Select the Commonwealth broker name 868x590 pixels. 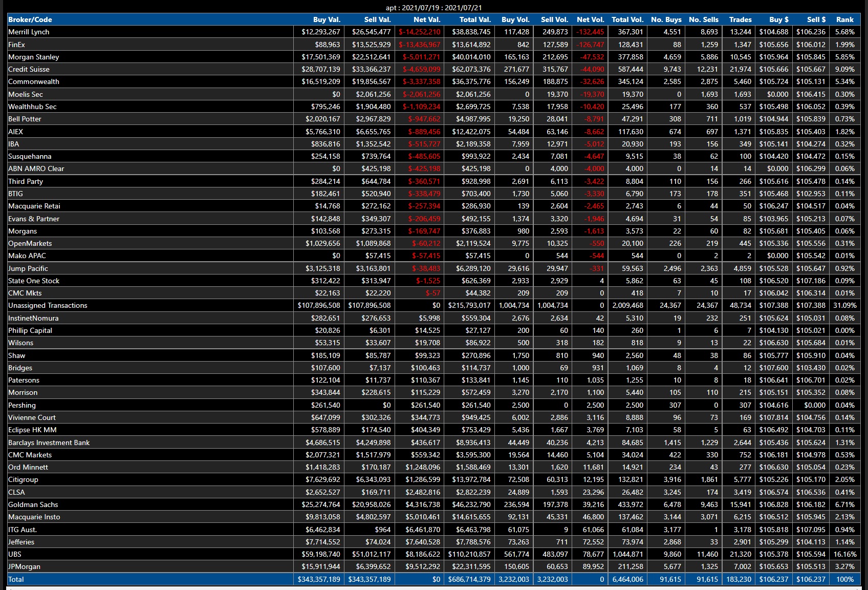[x=34, y=81]
